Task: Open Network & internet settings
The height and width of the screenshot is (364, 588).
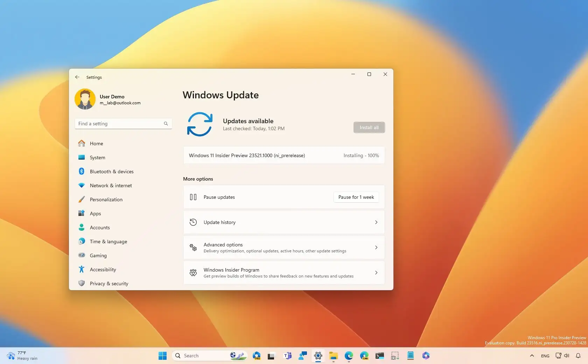Action: (x=111, y=185)
